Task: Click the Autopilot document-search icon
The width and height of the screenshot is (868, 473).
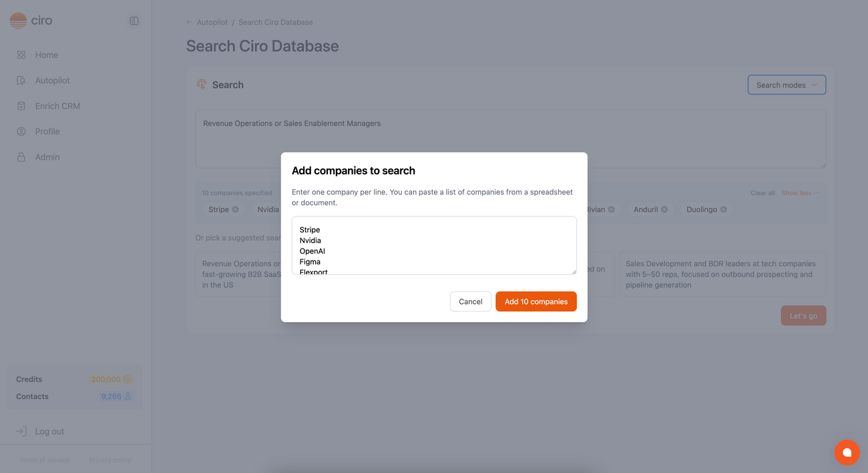Action: click(21, 80)
